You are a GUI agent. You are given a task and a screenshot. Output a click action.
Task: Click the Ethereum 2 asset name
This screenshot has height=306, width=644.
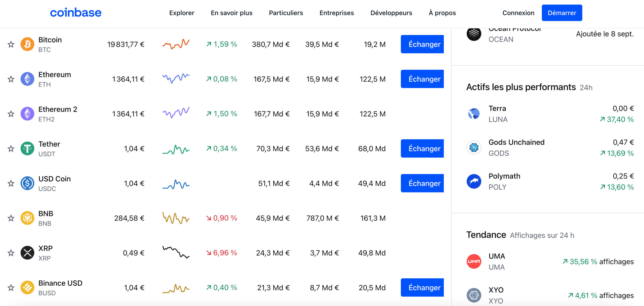coord(58,109)
